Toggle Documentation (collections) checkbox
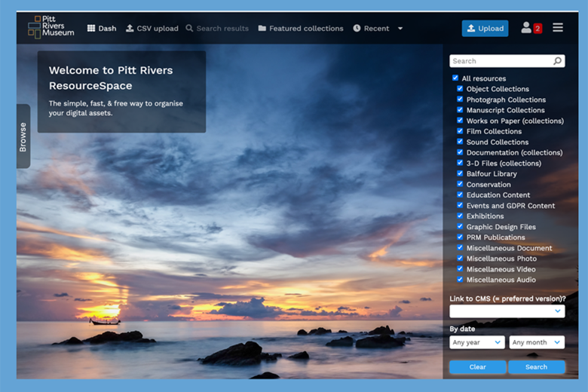 click(x=460, y=152)
